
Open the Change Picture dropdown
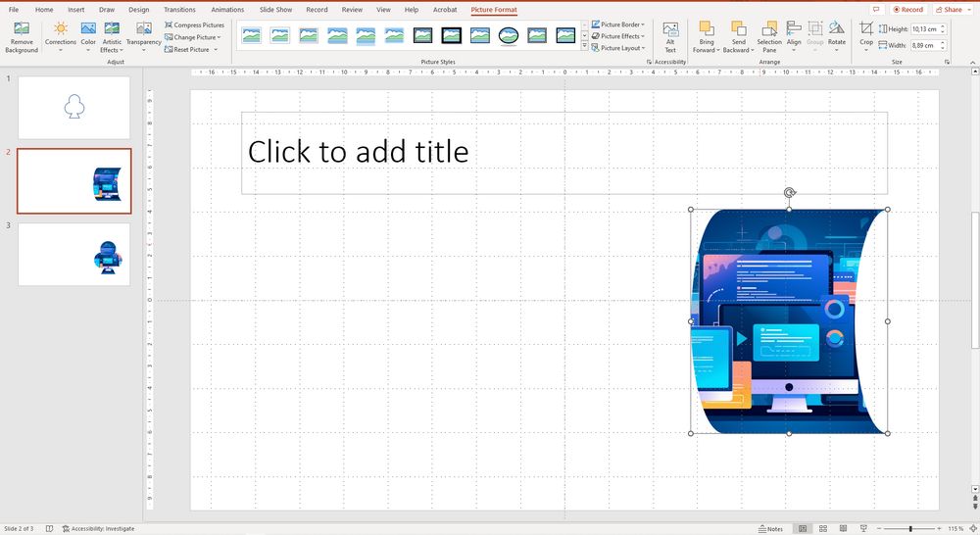pyautogui.click(x=192, y=37)
